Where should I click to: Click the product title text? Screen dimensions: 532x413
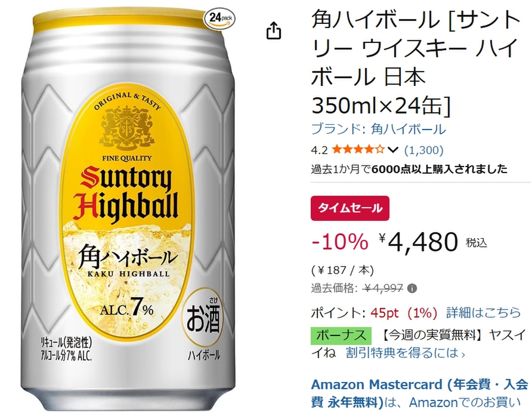416,63
